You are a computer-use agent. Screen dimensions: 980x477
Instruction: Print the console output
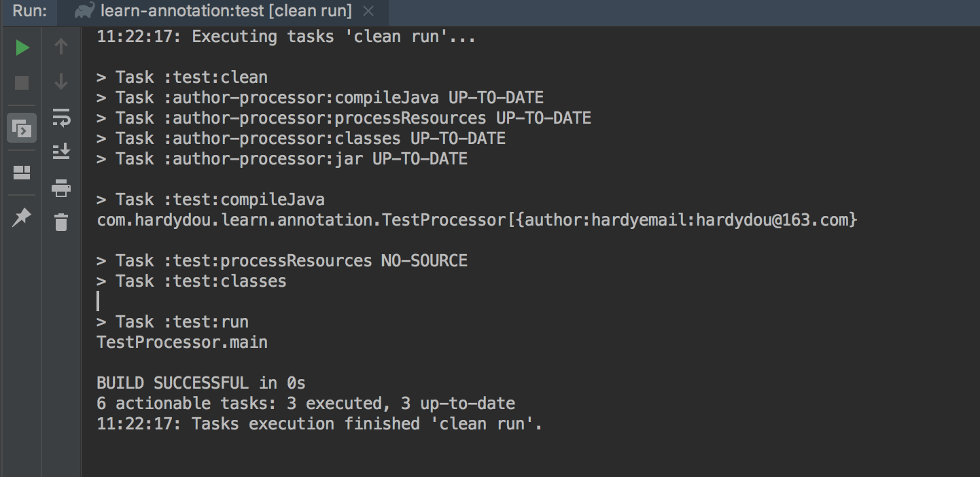pos(60,188)
